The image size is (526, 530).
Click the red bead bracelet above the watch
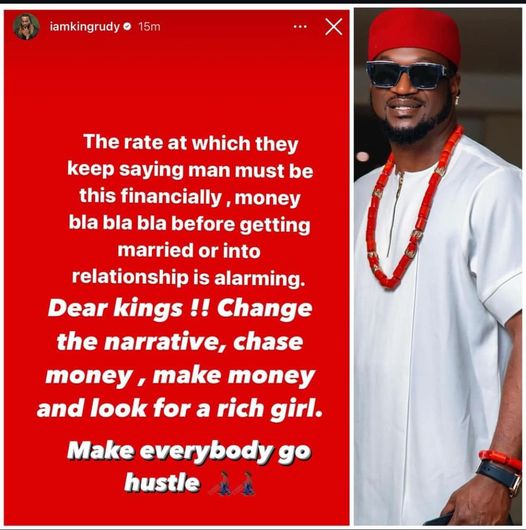(x=500, y=458)
